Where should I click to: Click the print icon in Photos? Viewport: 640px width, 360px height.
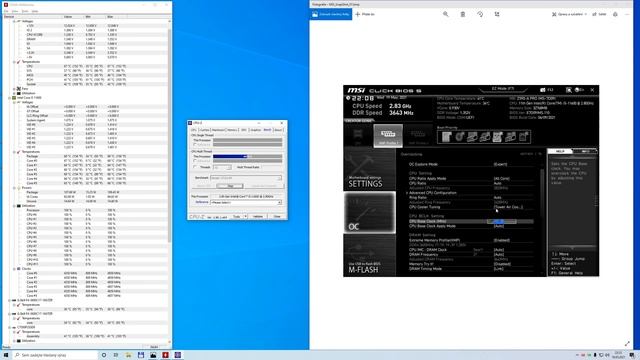(x=615, y=14)
